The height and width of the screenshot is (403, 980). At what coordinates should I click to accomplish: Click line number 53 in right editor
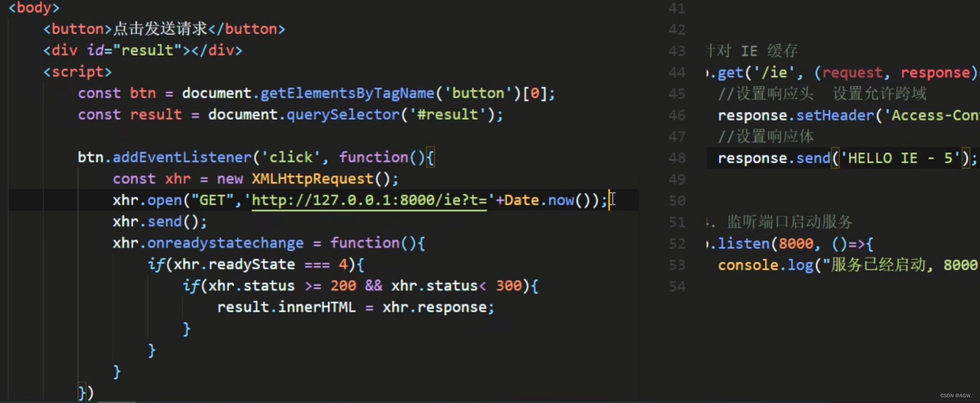click(x=677, y=265)
